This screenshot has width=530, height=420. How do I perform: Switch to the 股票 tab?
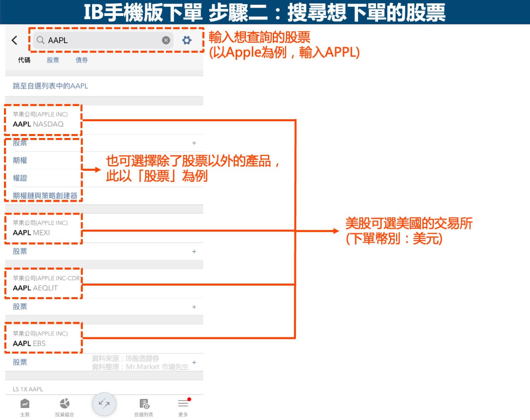click(x=53, y=60)
